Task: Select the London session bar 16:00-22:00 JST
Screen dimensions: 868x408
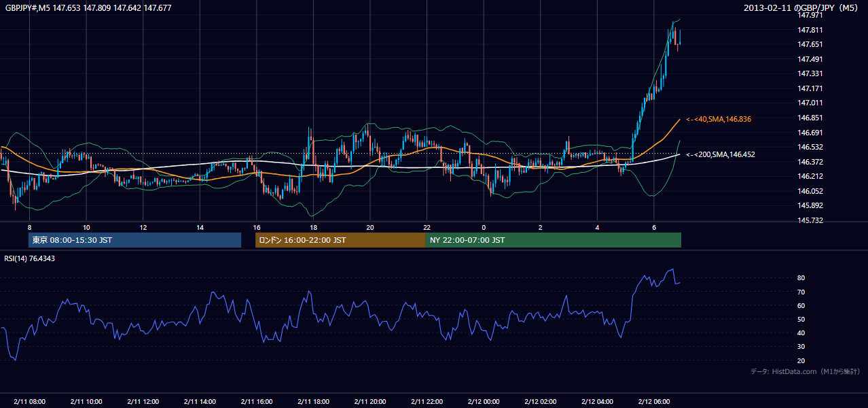Action: pyautogui.click(x=340, y=240)
